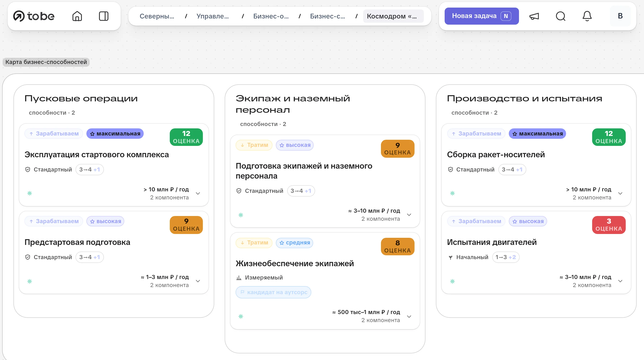
Task: Open the user avatar B
Action: click(620, 16)
